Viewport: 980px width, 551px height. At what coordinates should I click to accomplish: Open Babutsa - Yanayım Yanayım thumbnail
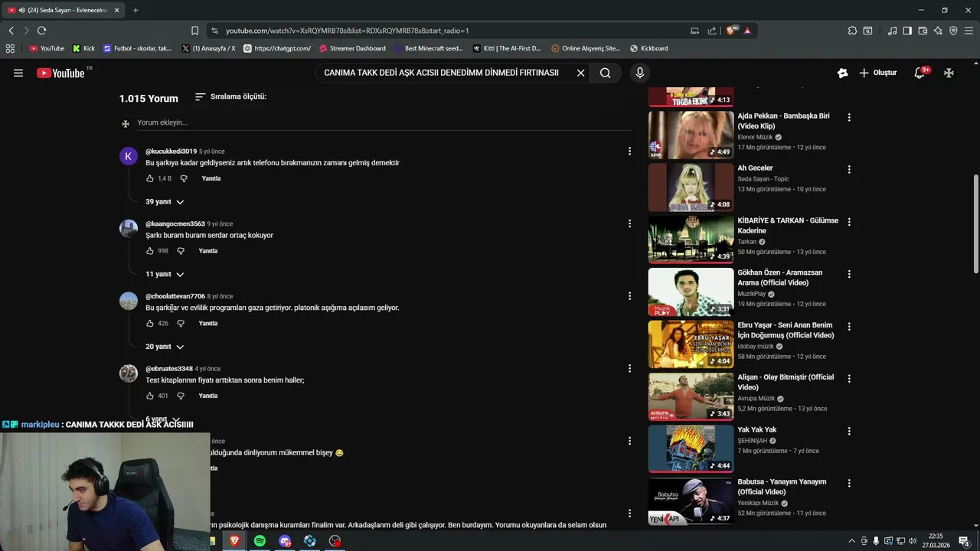click(x=691, y=501)
